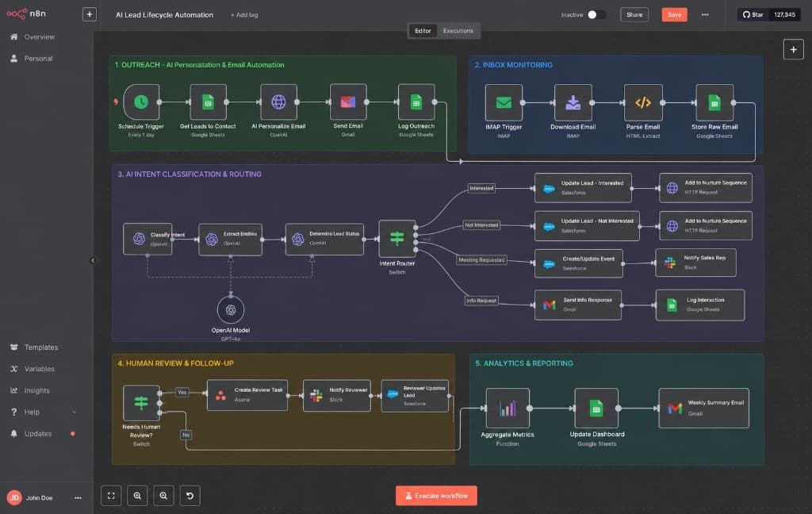Click the Interested branch label
This screenshot has width=812, height=514.
click(481, 188)
